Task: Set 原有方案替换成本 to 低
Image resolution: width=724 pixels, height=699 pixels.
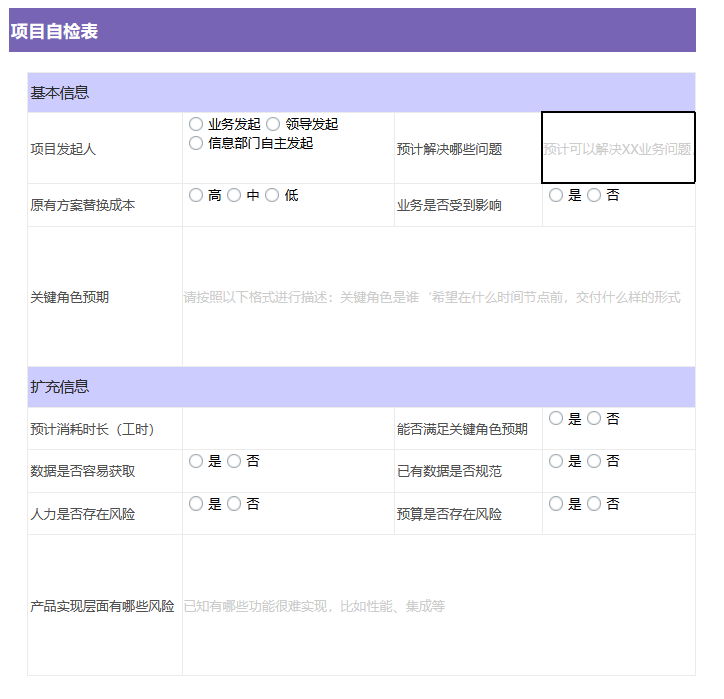Action: (272, 195)
